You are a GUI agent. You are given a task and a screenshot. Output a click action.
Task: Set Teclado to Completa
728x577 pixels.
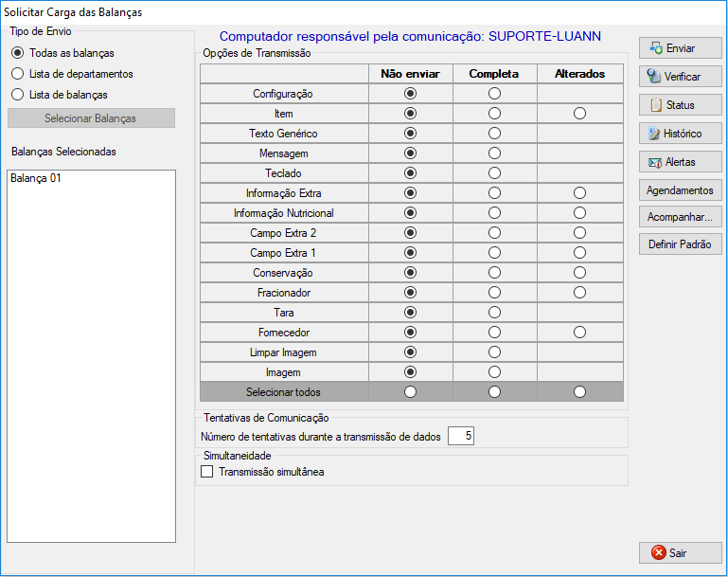pos(494,173)
